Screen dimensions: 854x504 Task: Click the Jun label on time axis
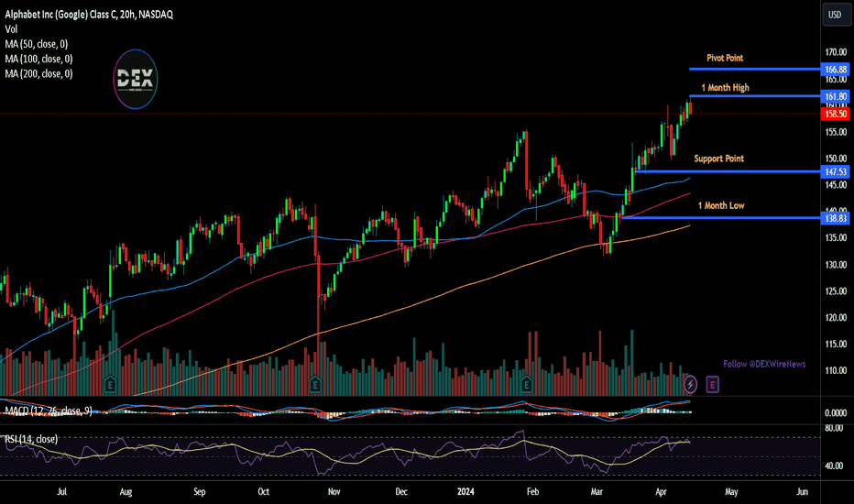[x=803, y=491]
